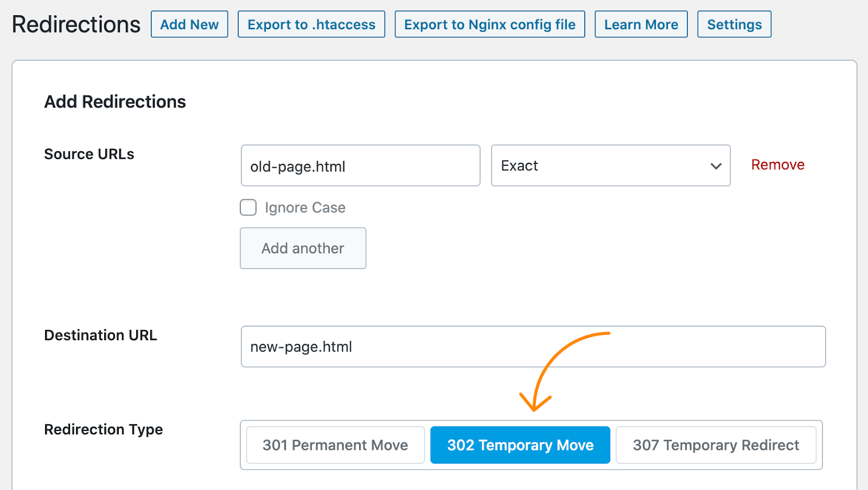Select 307 Temporary Redirect type

[716, 445]
